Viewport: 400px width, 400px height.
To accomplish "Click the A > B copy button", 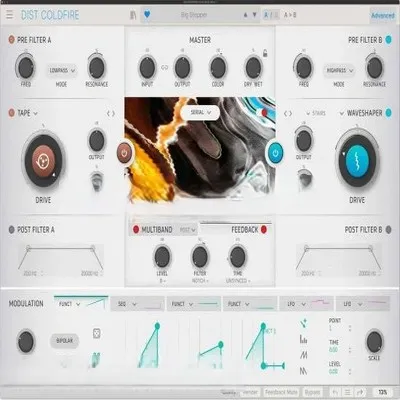I will point(290,15).
